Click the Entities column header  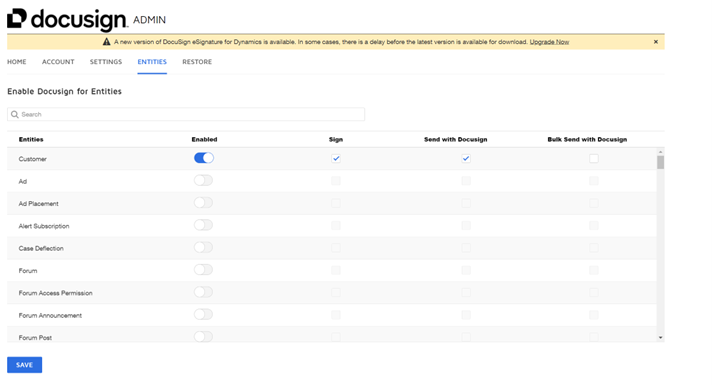[x=31, y=139]
